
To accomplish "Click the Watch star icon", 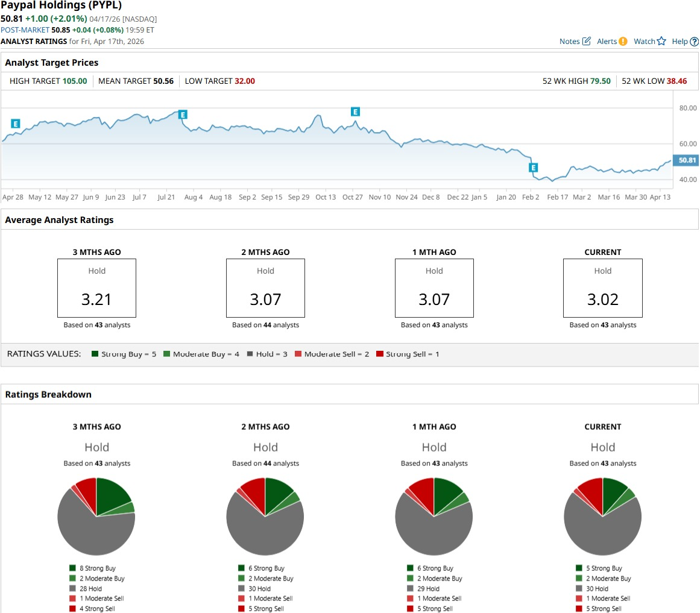I will pos(661,41).
